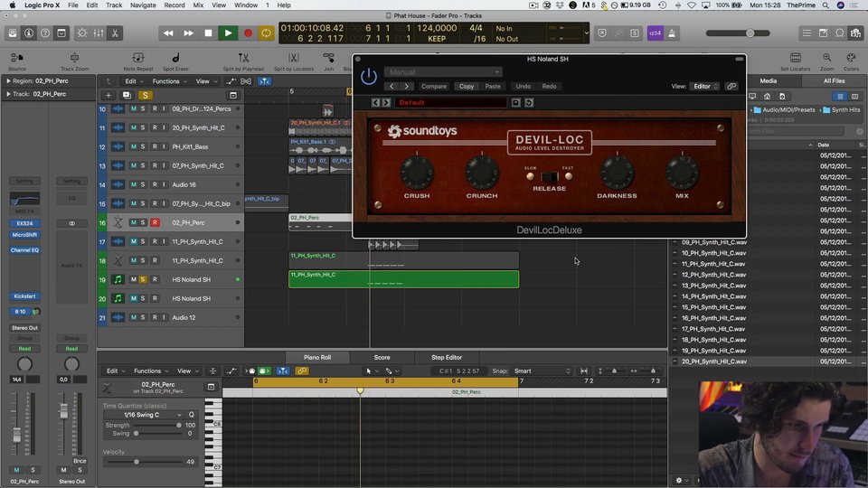Image resolution: width=868 pixels, height=488 pixels.
Task: Open the Manual preset dropdown
Action: point(443,72)
